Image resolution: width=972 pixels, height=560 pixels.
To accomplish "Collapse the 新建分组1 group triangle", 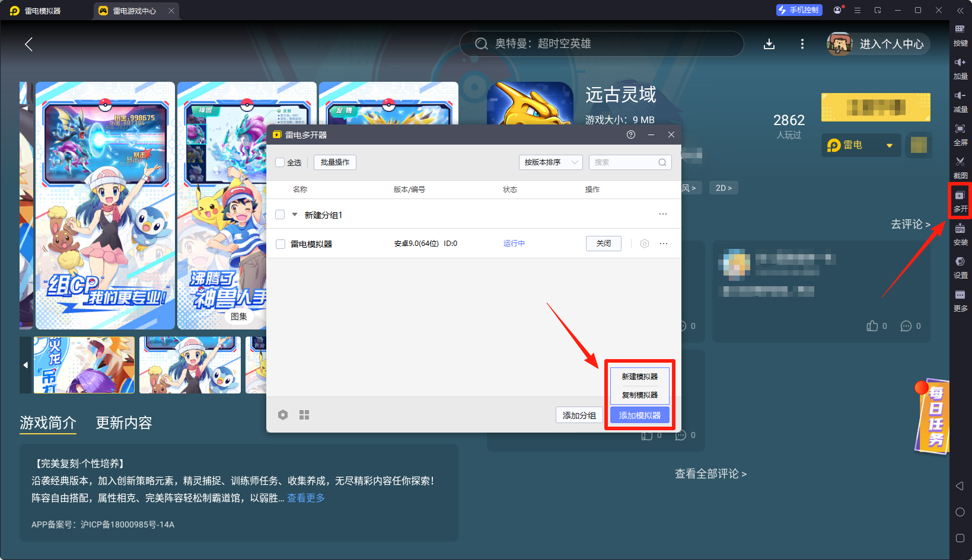I will 295,215.
